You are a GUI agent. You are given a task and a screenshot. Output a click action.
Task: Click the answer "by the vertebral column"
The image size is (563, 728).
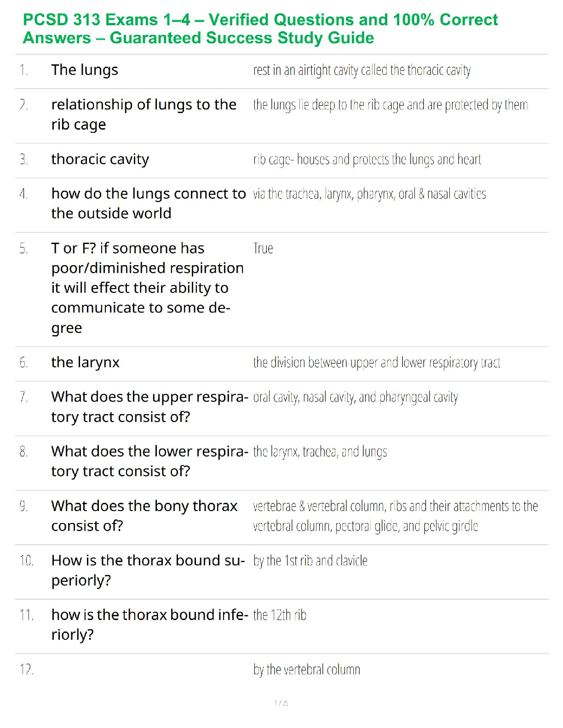click(x=306, y=670)
